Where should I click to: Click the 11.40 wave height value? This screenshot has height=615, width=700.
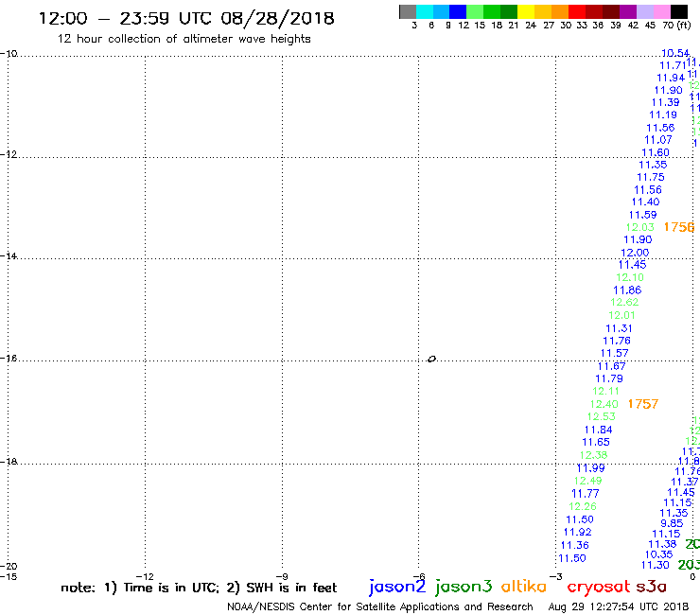pos(645,202)
